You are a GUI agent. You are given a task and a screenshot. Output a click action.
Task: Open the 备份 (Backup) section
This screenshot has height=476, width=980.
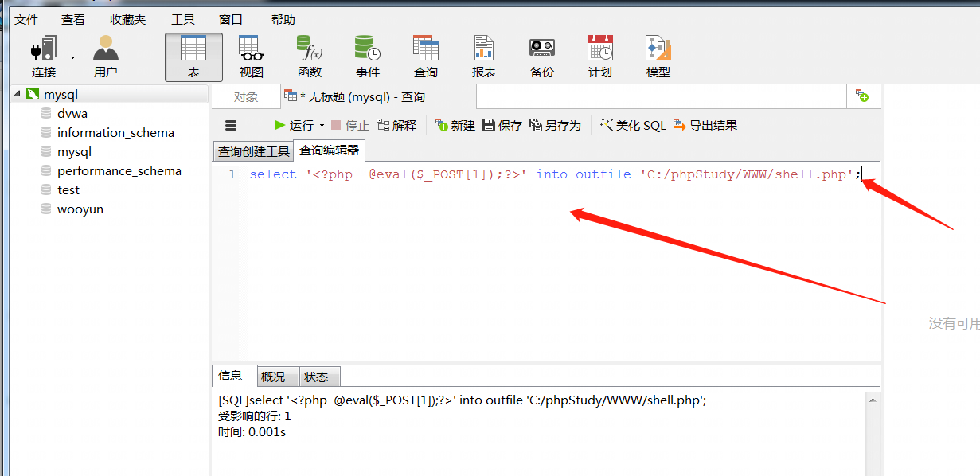tap(542, 57)
